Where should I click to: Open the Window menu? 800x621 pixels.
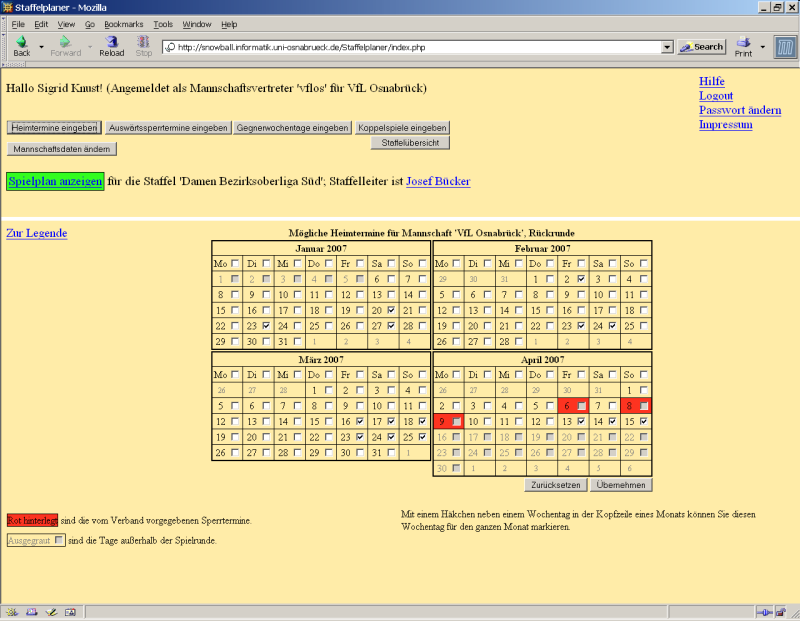197,24
